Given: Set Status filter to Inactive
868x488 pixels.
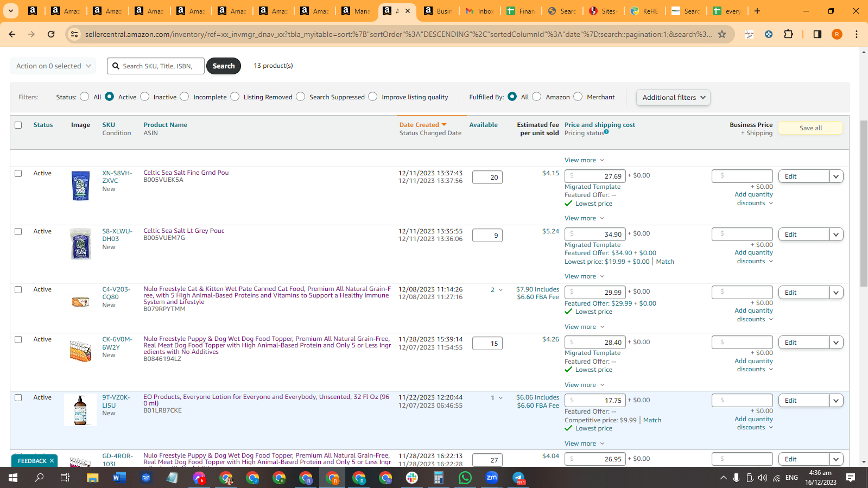Looking at the screenshot, I should click(144, 97).
